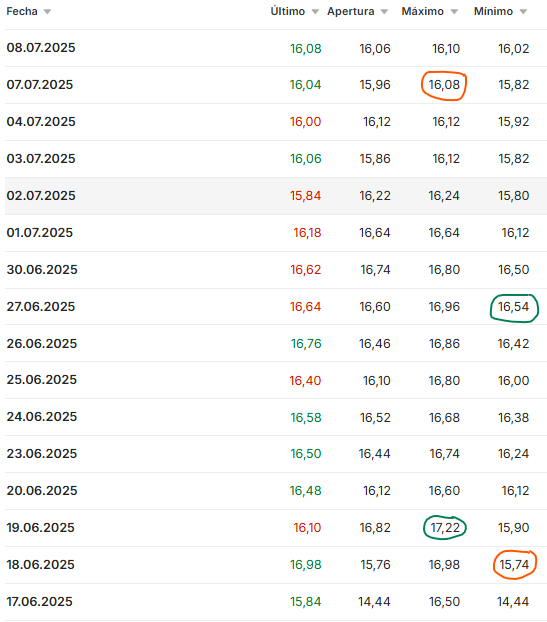This screenshot has height=622, width=547.
Task: Select the Fecha column header
Action: (22, 12)
